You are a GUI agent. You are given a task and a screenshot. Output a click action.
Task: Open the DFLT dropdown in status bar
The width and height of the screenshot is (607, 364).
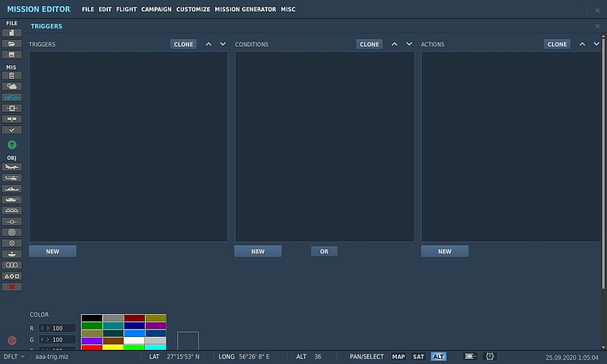click(x=14, y=357)
